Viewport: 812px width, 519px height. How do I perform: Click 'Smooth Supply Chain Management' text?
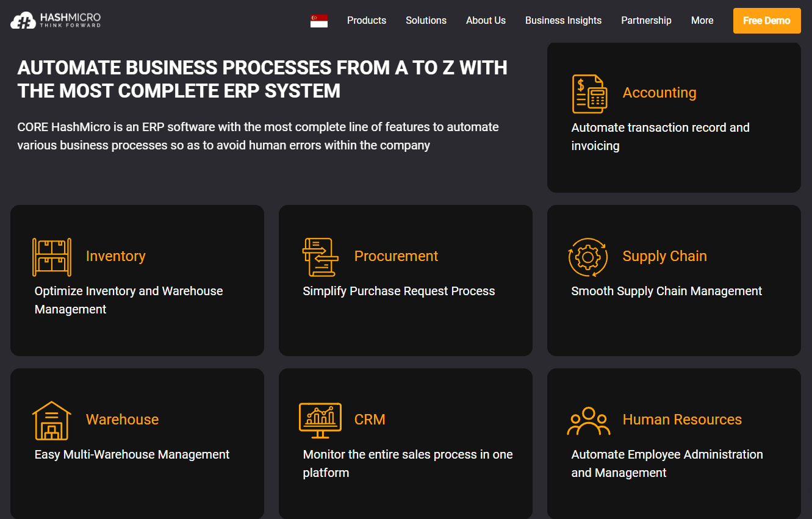(666, 291)
